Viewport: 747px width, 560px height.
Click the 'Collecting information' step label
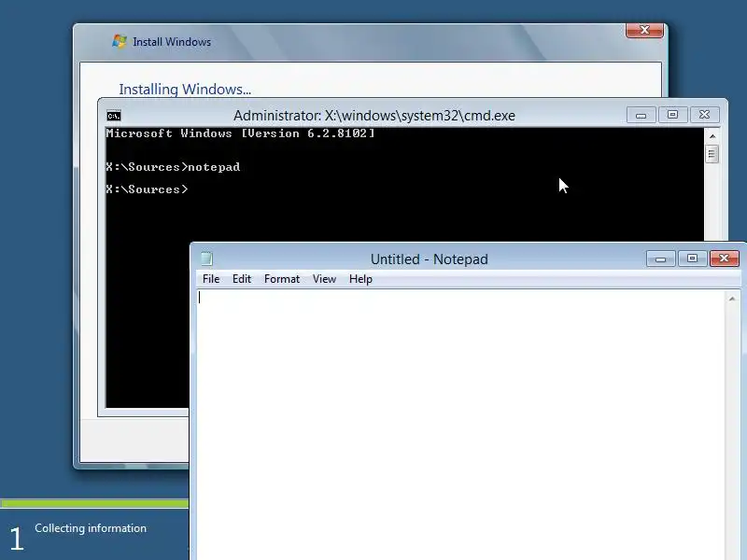[x=91, y=528]
